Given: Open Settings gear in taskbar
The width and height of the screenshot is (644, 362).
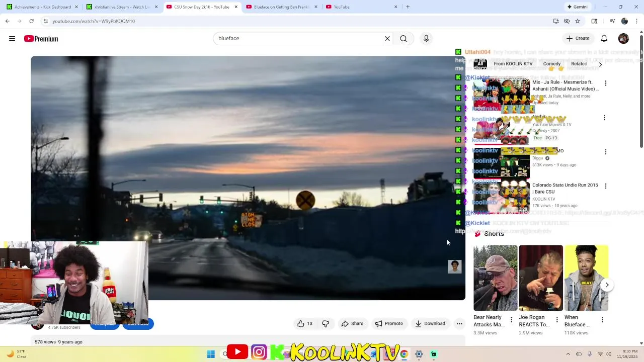Looking at the screenshot, I should (x=419, y=354).
